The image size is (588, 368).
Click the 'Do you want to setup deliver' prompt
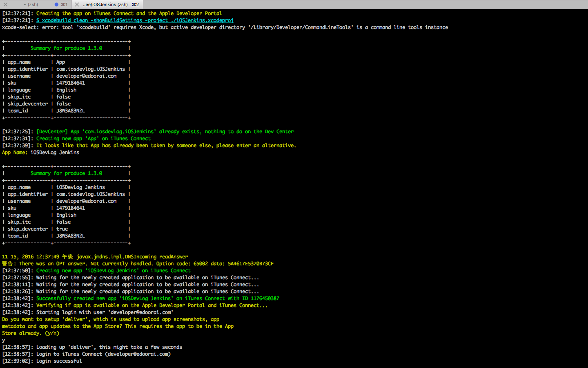[x=111, y=319]
